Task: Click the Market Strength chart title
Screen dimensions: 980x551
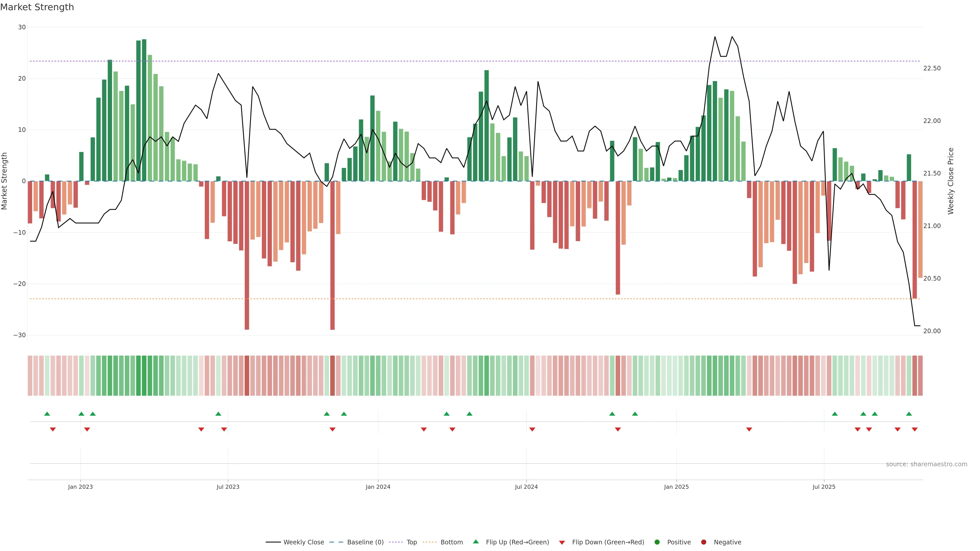Action: [x=37, y=7]
